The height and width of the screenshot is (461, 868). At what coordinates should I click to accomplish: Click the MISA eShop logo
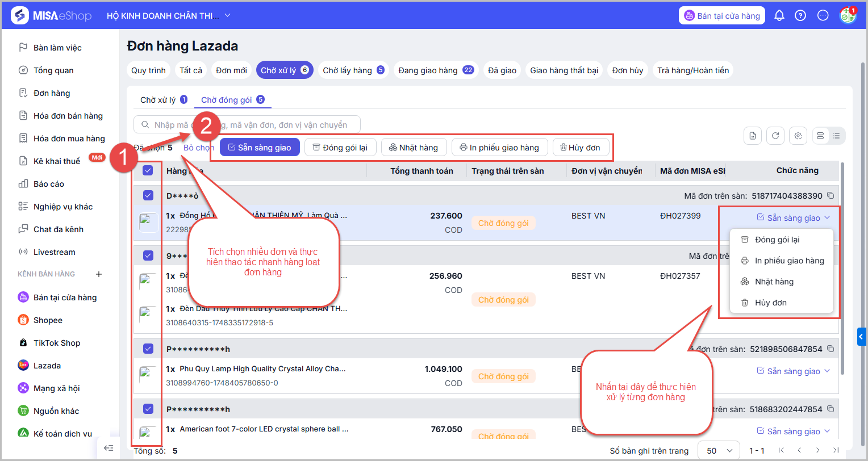coord(51,16)
